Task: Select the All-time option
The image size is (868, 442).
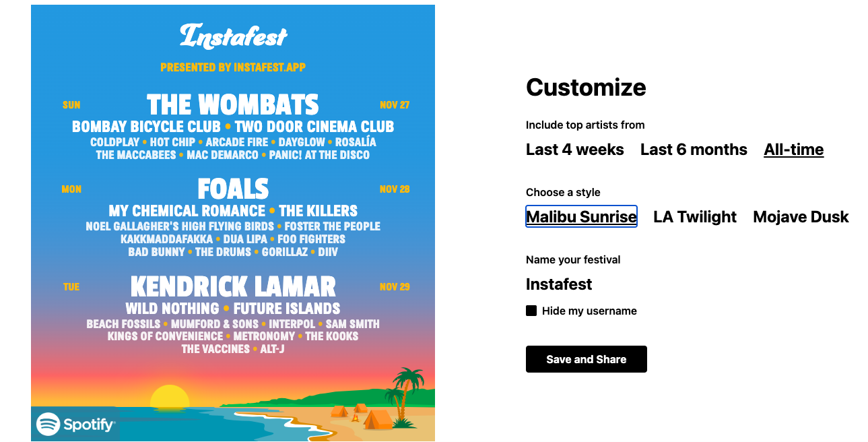Action: tap(793, 150)
